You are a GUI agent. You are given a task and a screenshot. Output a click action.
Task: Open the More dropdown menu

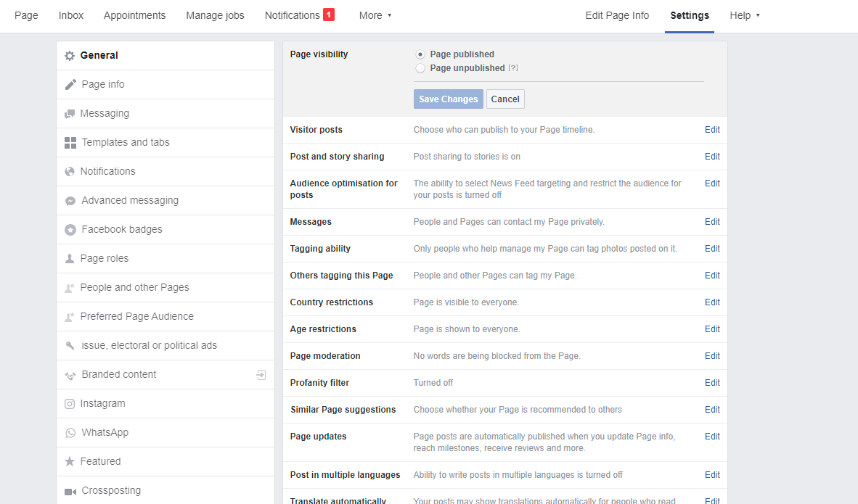coord(375,15)
